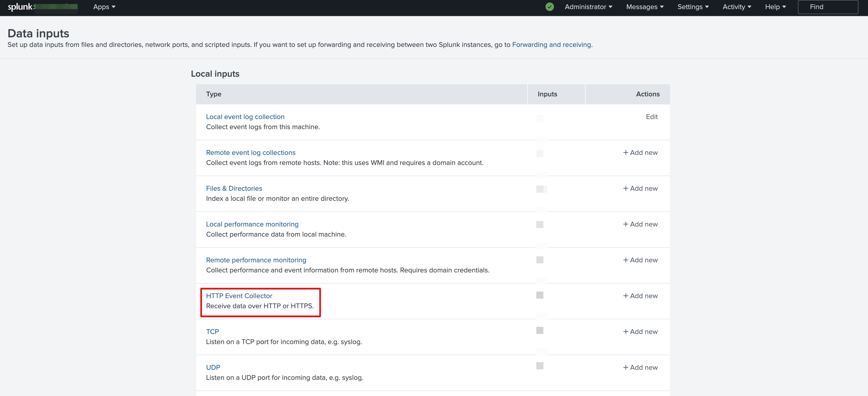The image size is (868, 396).
Task: Click the HTTP Event Collector link
Action: click(x=239, y=295)
